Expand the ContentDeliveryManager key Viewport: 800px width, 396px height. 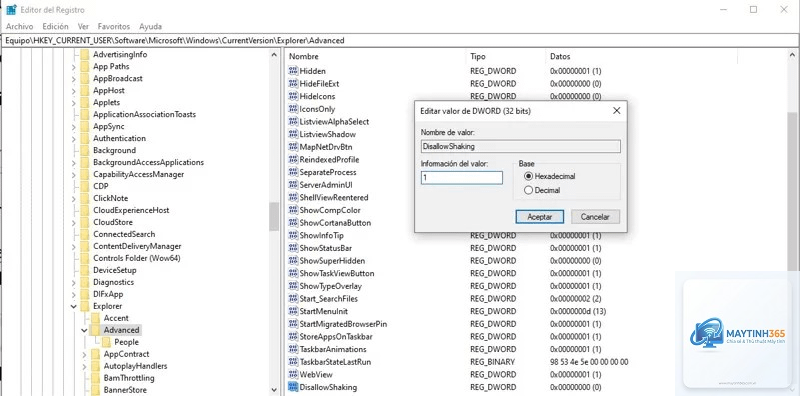coord(74,246)
